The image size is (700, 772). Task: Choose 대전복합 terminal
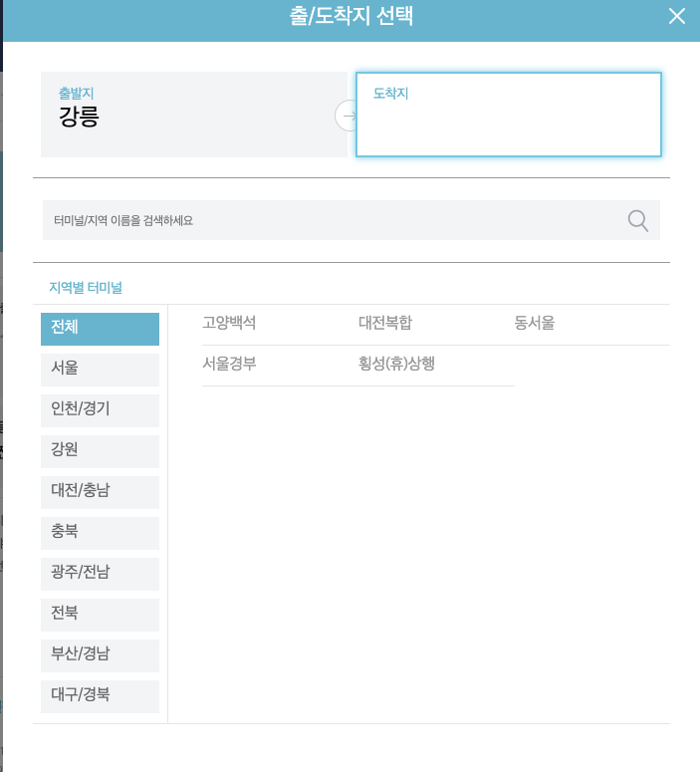pyautogui.click(x=385, y=323)
